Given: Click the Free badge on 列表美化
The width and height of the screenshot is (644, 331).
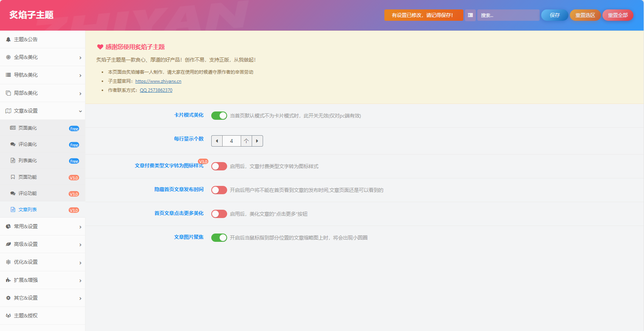Looking at the screenshot, I should [74, 161].
